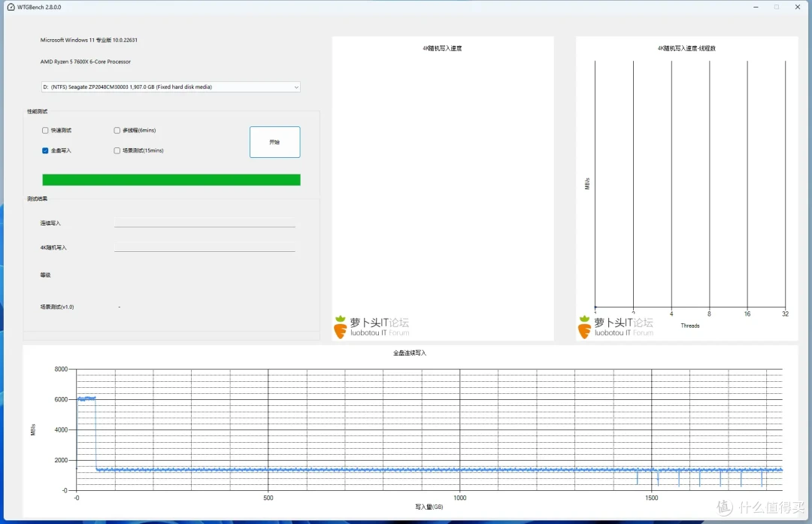Click the carrot logo under the Threads chart
This screenshot has width=812, height=524.
click(584, 326)
